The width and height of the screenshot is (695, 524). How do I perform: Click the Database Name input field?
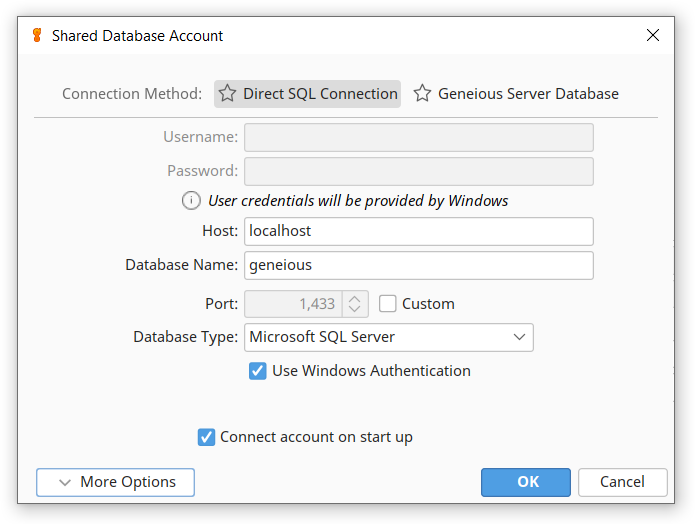tap(418, 266)
